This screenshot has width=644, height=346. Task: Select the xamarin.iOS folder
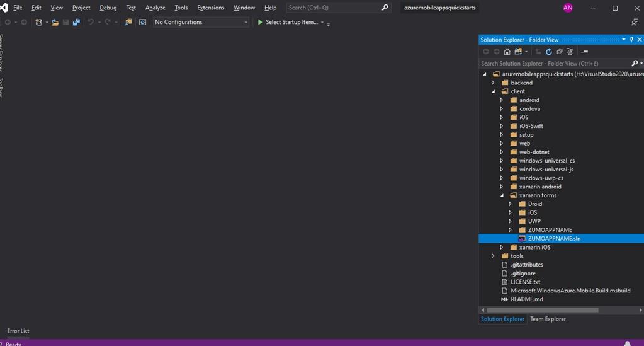534,247
